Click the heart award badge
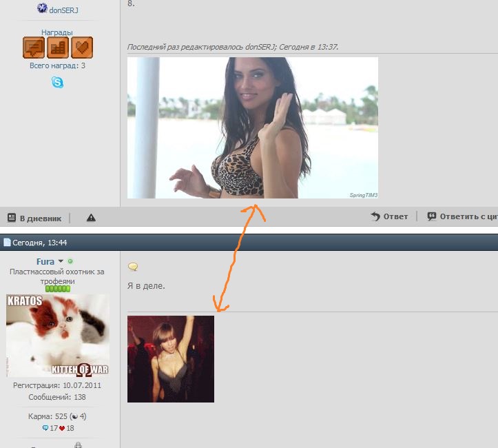The width and height of the screenshot is (498, 448). (x=81, y=48)
